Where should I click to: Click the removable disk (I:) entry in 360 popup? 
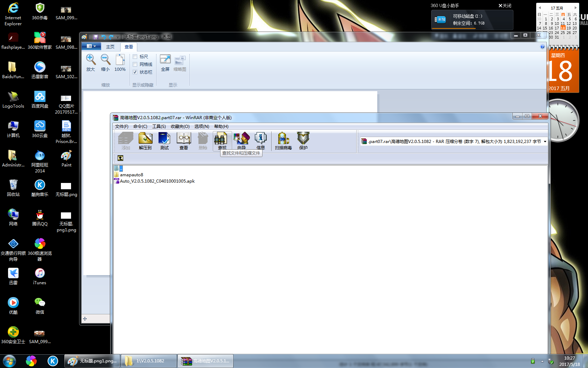click(x=472, y=20)
